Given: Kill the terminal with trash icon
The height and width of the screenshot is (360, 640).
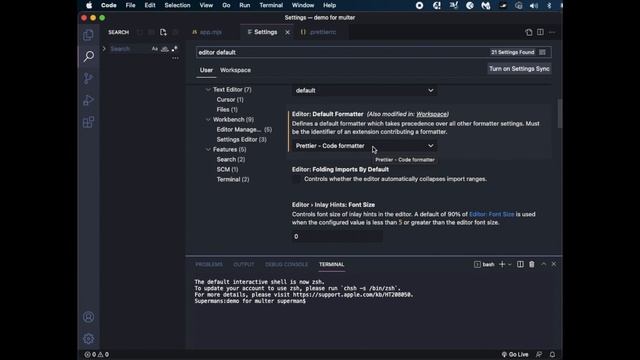Looking at the screenshot, I should [531, 264].
